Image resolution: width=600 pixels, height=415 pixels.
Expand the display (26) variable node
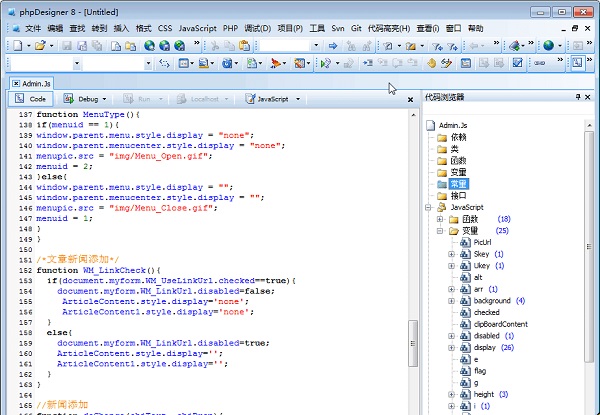[452, 348]
